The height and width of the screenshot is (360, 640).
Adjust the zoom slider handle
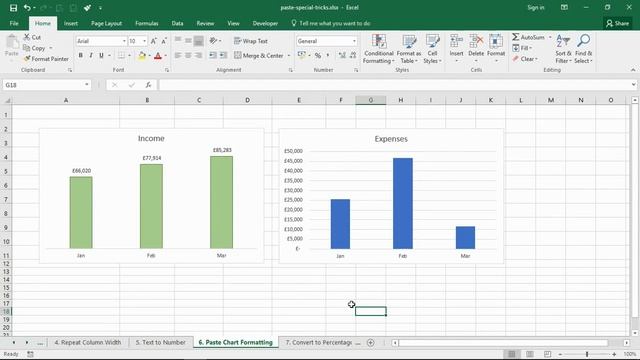click(587, 354)
